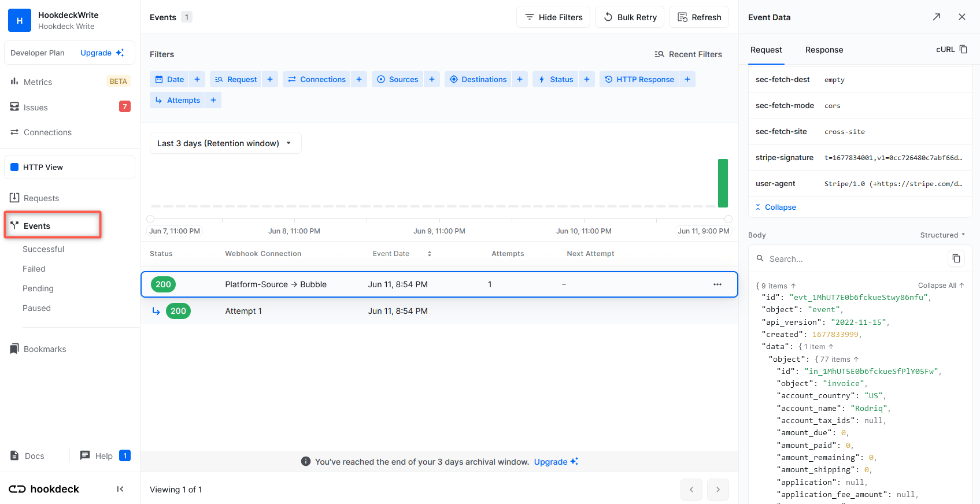Viewport: 980px width, 504px height.
Task: Add an HTTP Response filter with plus
Action: coord(687,79)
